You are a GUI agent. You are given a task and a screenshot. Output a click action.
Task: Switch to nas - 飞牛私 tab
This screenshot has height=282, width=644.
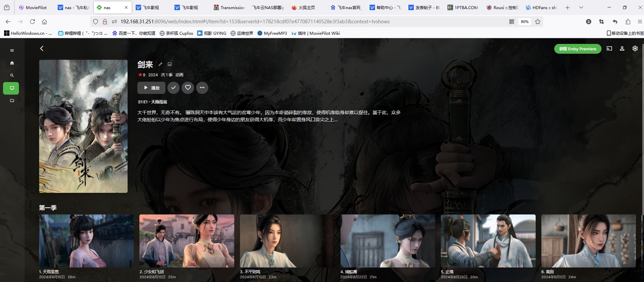click(x=74, y=7)
